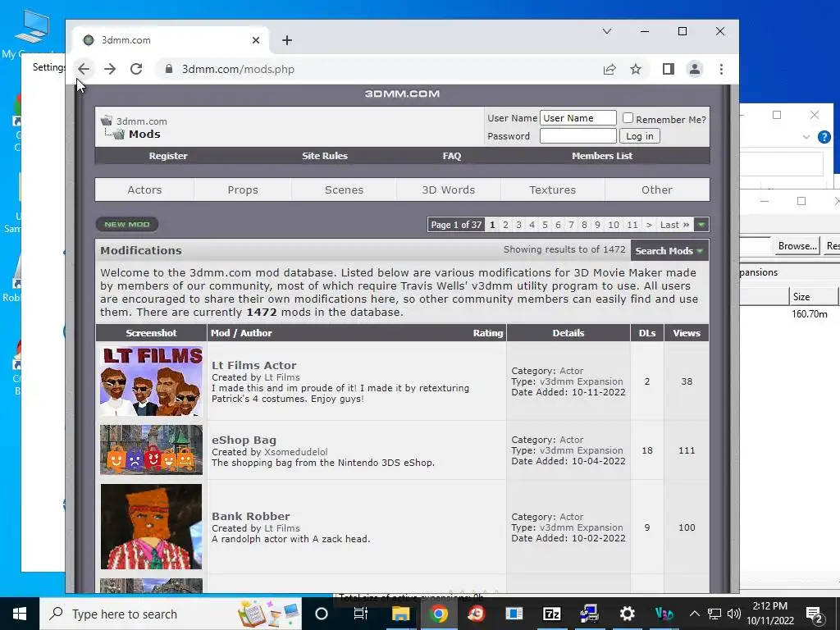Screen dimensions: 840x630
Task: Open the tab search chevron
Action: tap(607, 32)
